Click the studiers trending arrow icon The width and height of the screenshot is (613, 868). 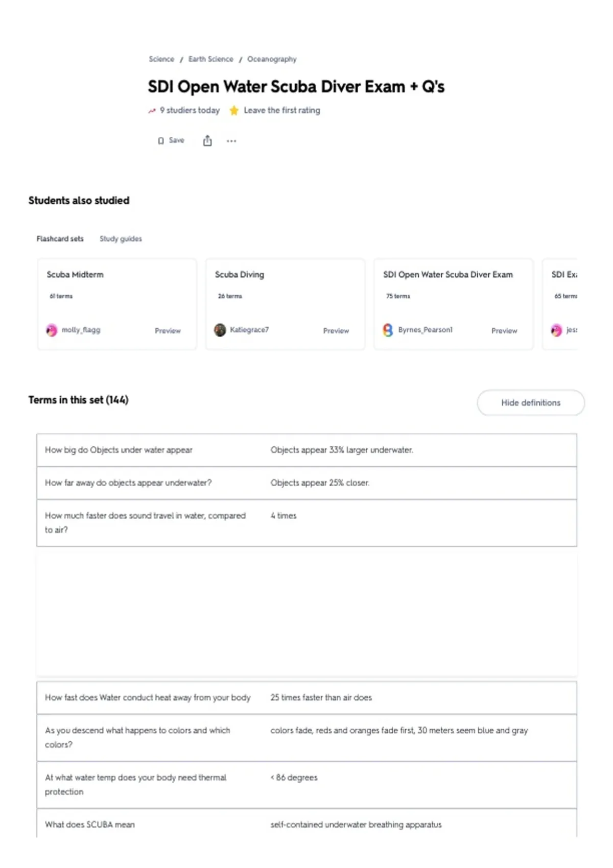click(x=152, y=110)
